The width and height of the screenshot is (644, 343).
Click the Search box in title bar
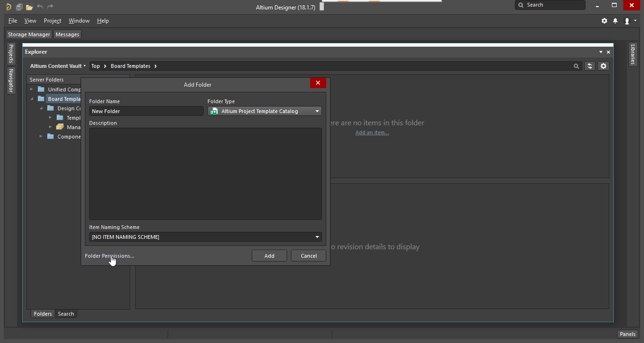(x=550, y=5)
